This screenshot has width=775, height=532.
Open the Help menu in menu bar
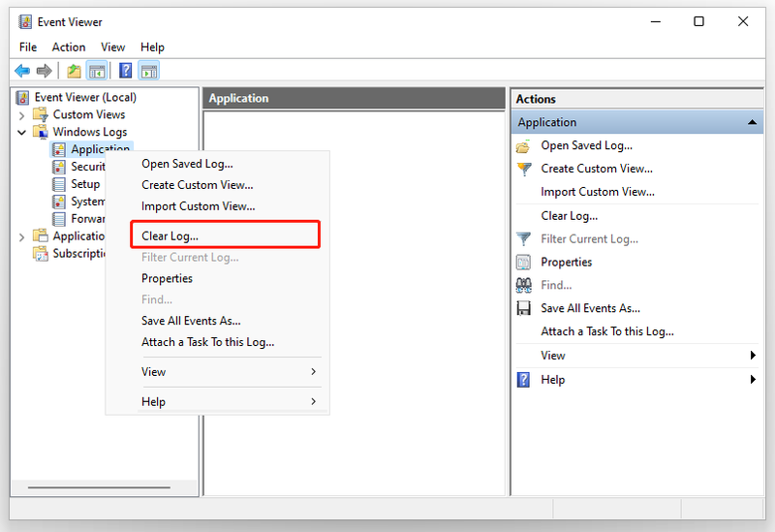152,47
